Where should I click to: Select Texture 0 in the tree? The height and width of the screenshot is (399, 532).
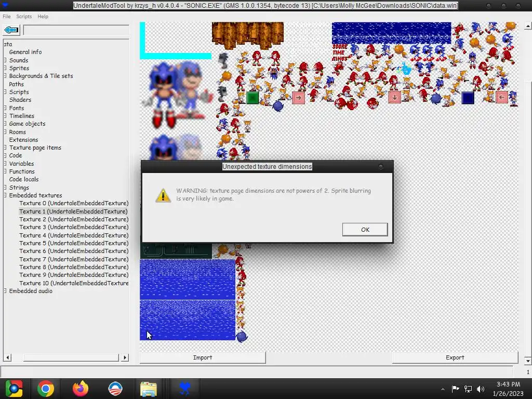tap(74, 203)
